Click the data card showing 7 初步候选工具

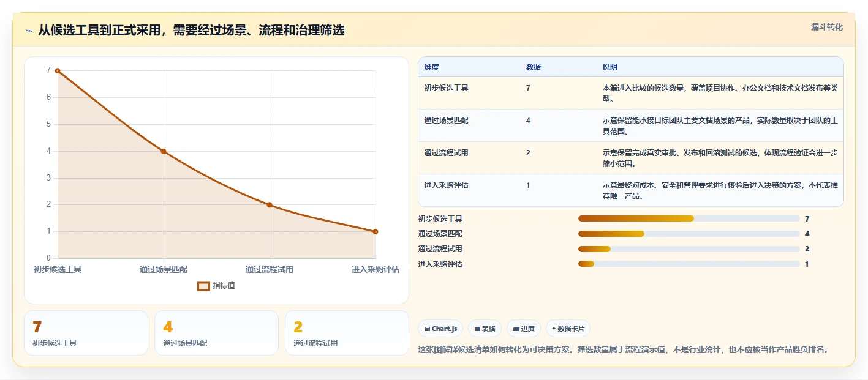click(x=86, y=333)
